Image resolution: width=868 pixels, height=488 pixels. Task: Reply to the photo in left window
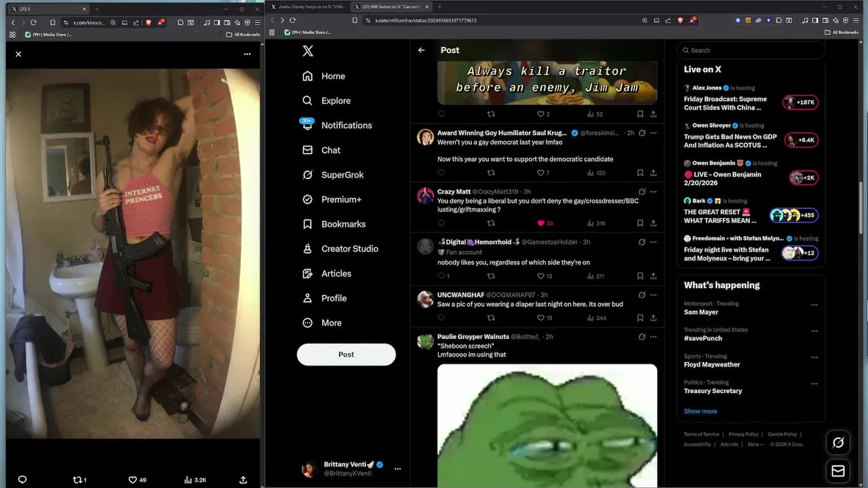pos(22,479)
